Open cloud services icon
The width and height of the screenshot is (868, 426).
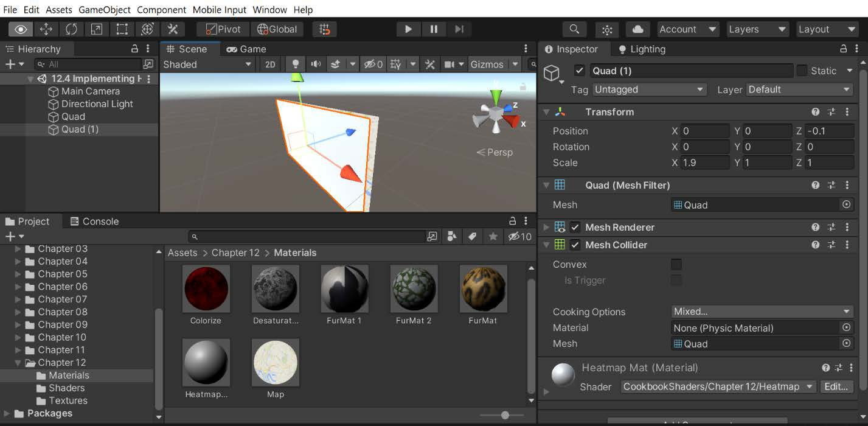click(637, 29)
